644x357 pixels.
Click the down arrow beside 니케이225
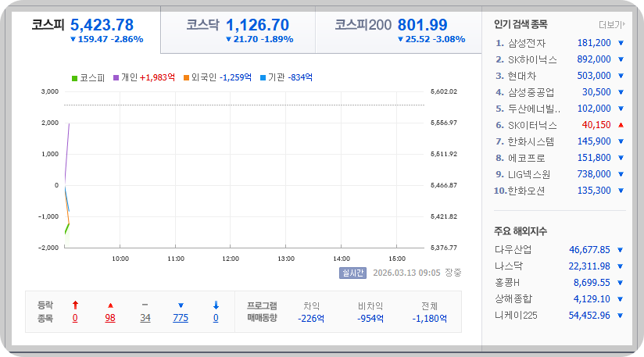click(621, 316)
